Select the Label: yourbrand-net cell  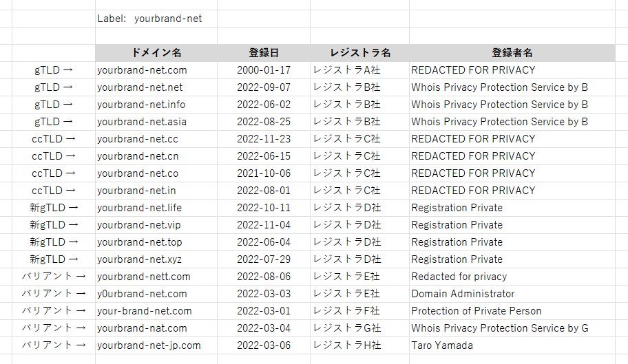tap(156, 19)
